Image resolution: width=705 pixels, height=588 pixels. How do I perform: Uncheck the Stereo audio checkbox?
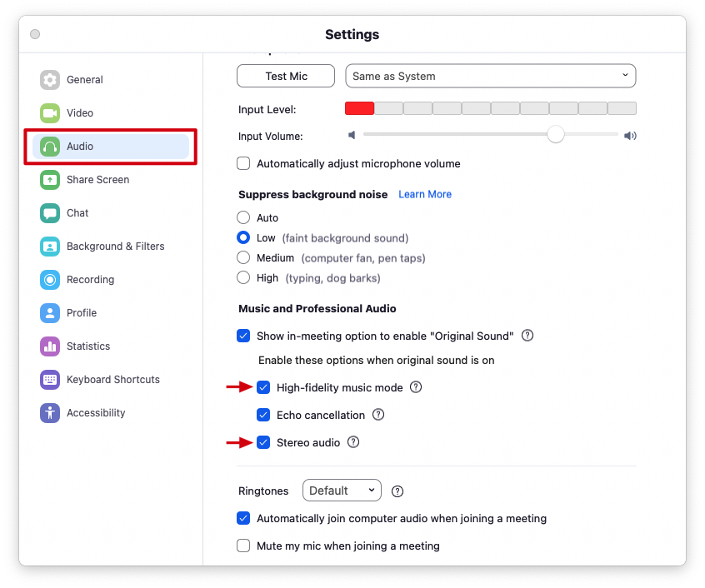coord(264,442)
